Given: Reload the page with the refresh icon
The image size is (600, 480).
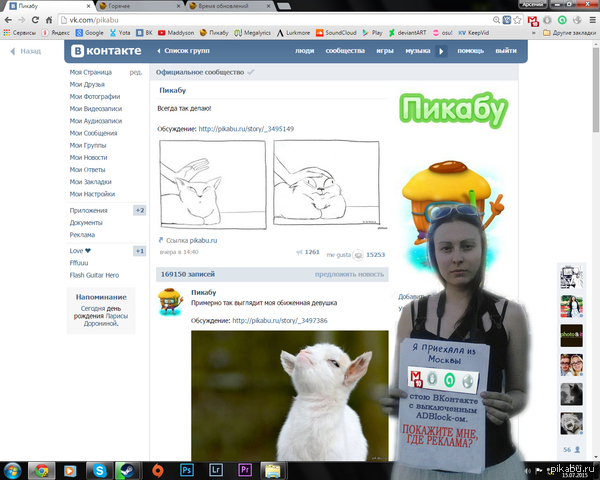Looking at the screenshot, I should (35, 20).
